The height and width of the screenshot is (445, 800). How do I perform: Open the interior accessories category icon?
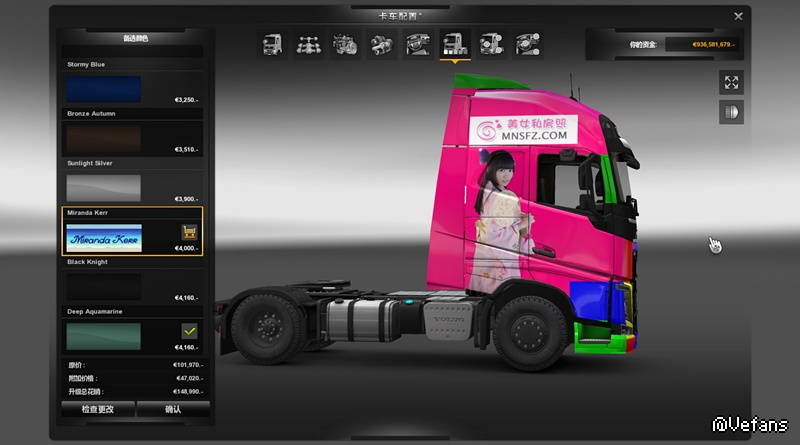pyautogui.click(x=528, y=44)
